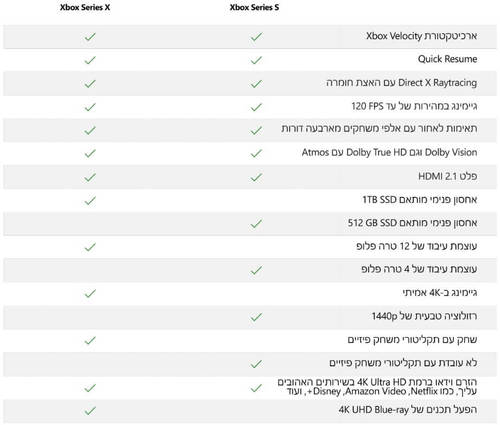Image resolution: width=500 pixels, height=425 pixels.
Task: Click Series S checkmark for Direct X Raytracing
Action: (x=256, y=84)
